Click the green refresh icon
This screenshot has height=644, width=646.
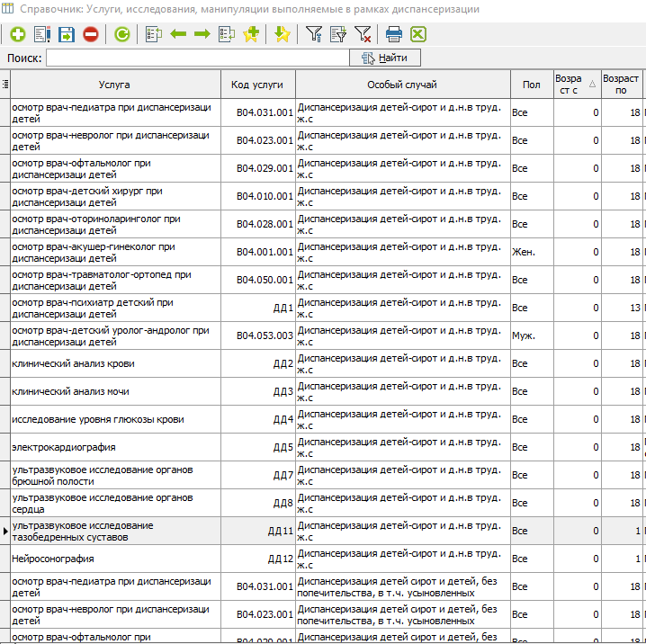pos(122,34)
